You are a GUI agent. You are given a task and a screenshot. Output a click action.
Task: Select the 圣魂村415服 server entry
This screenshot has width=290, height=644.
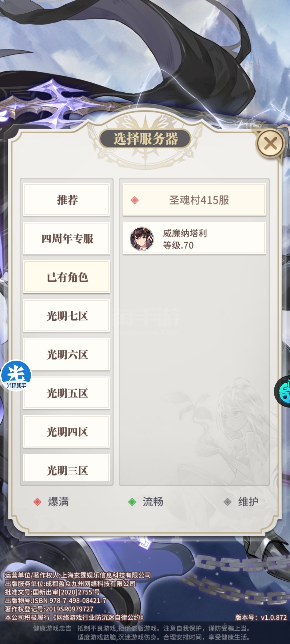tap(194, 200)
